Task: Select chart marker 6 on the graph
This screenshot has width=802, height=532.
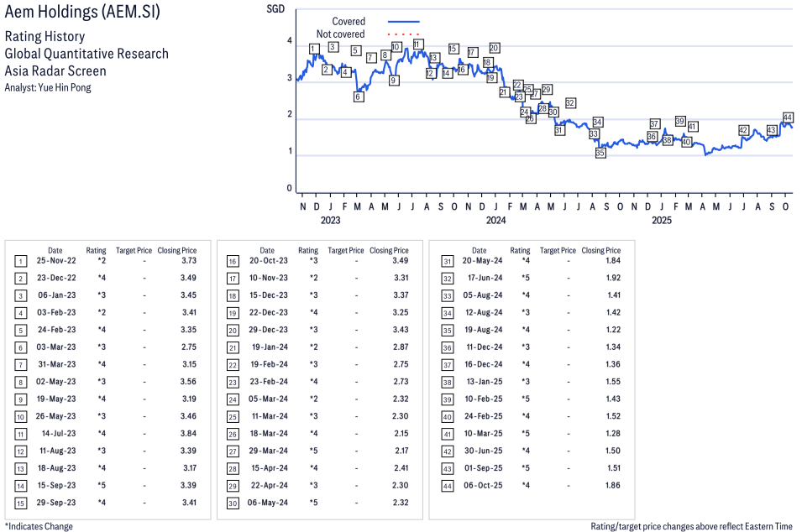Action: [359, 97]
